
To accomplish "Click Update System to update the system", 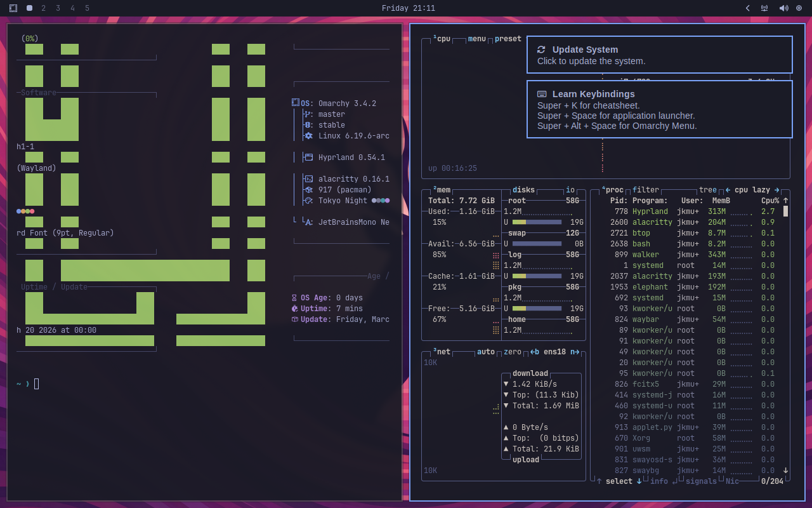I will coord(660,55).
